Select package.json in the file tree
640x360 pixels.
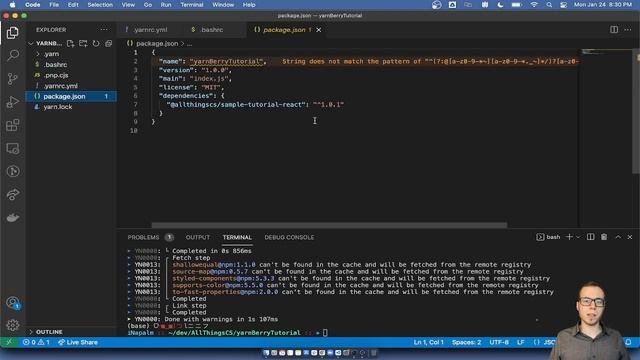pyautogui.click(x=71, y=96)
